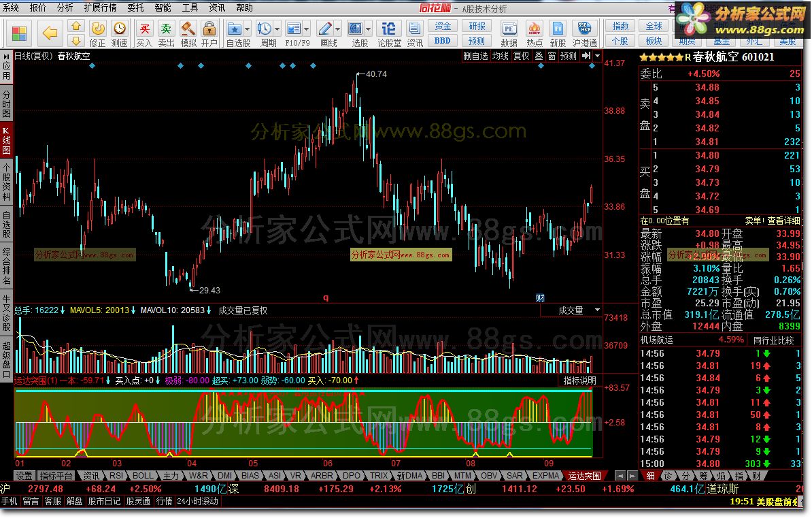Expand the 自选股 dropdown arrow

point(247,29)
